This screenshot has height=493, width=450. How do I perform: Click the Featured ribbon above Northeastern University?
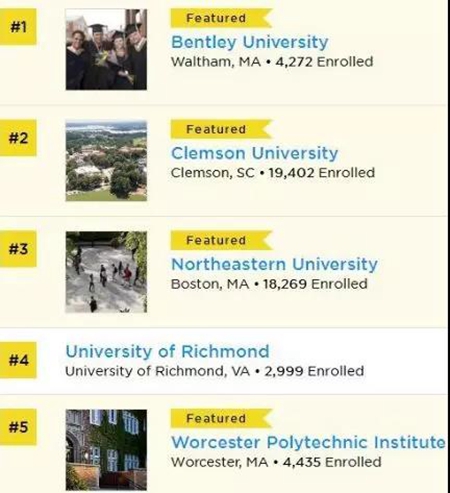pos(221,240)
